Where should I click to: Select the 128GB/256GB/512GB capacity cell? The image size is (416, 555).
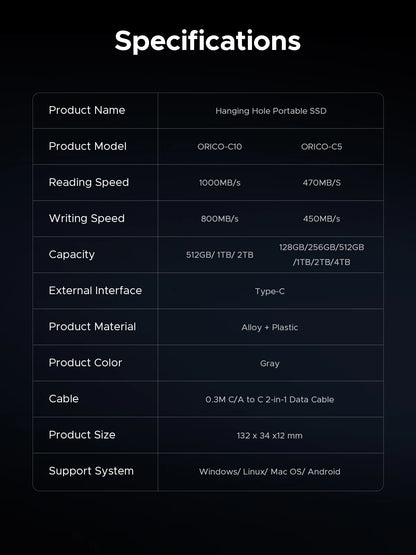coord(321,254)
